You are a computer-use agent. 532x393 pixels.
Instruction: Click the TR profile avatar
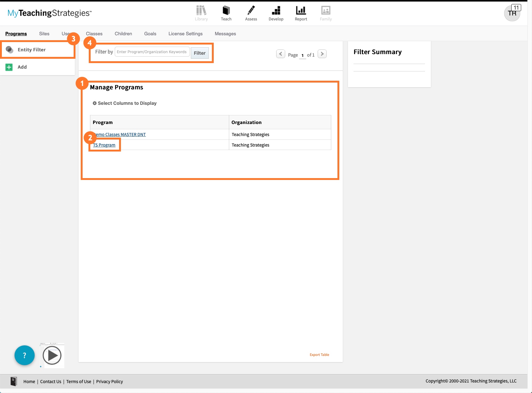point(512,13)
